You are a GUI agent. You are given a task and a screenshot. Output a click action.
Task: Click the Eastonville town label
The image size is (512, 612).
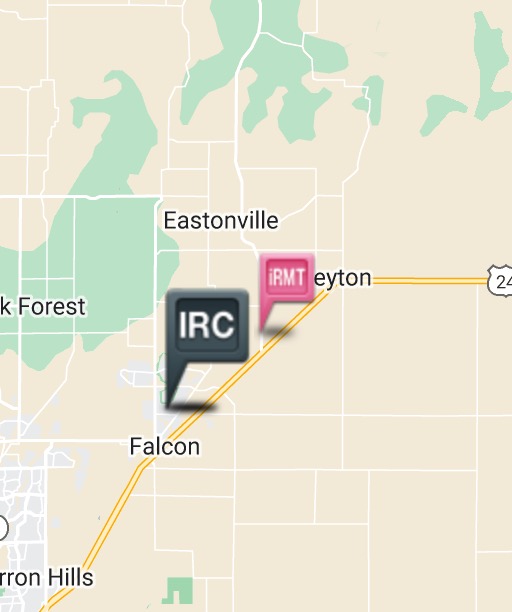click(221, 221)
